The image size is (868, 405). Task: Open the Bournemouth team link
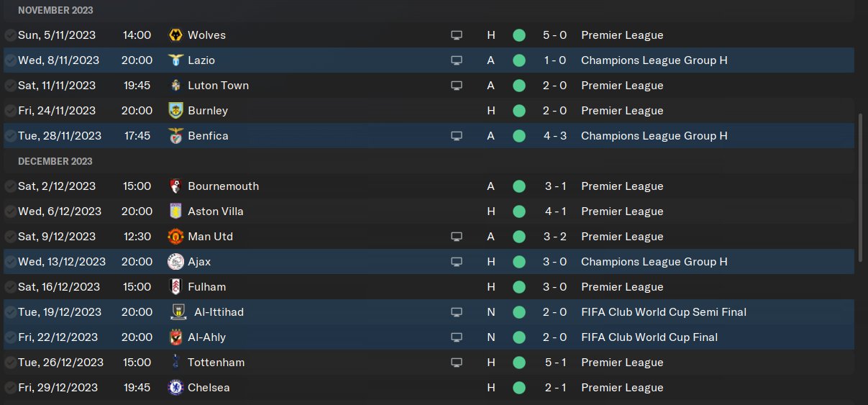click(223, 186)
